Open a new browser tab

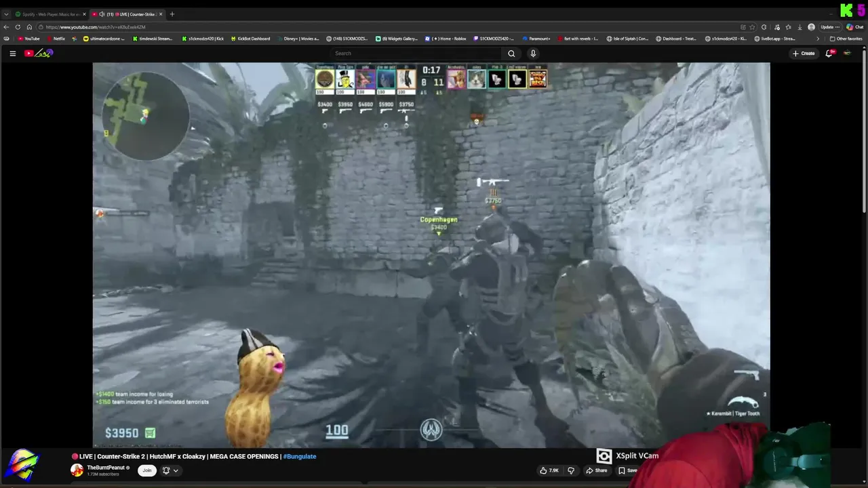(x=172, y=14)
